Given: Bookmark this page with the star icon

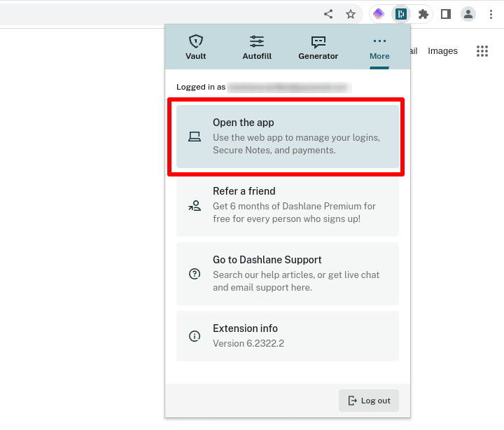Looking at the screenshot, I should tap(351, 14).
